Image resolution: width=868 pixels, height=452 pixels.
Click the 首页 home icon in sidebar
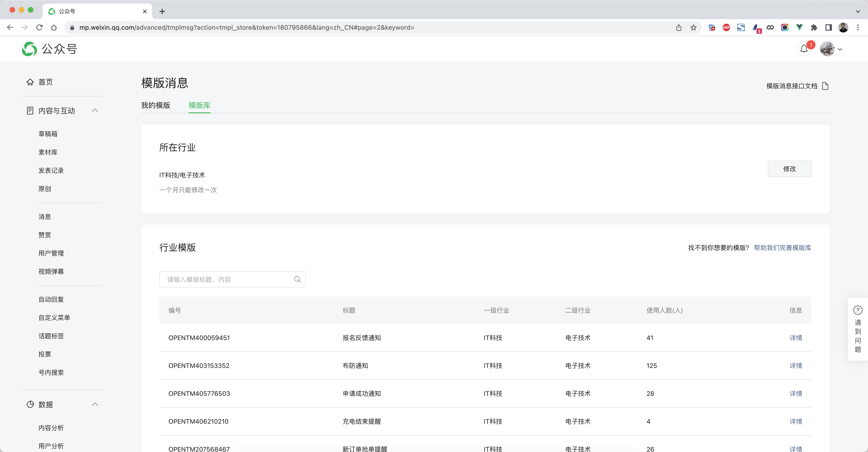30,82
